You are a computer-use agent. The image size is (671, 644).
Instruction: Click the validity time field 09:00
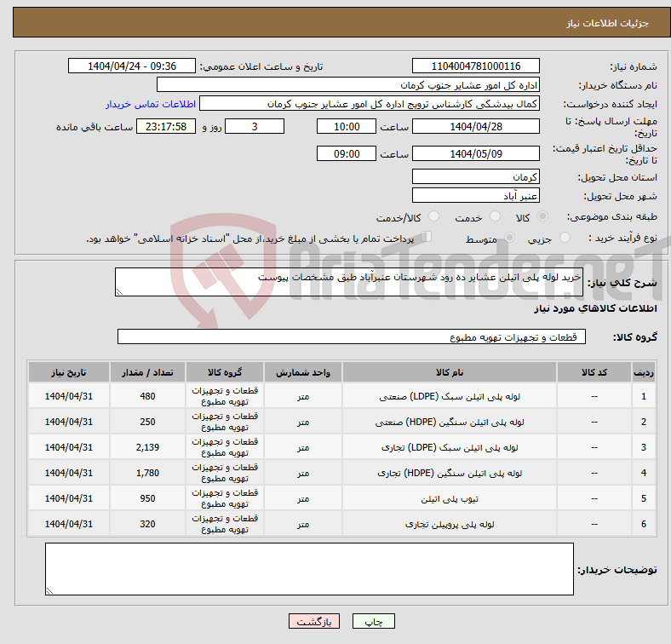347,153
